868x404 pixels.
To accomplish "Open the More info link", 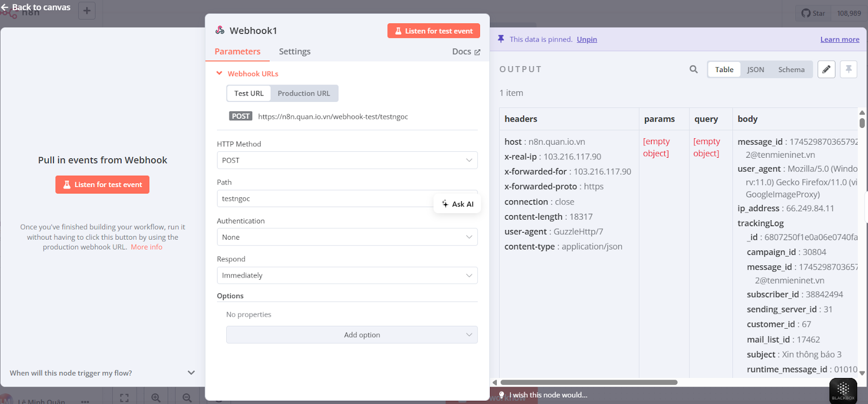I will [146, 247].
